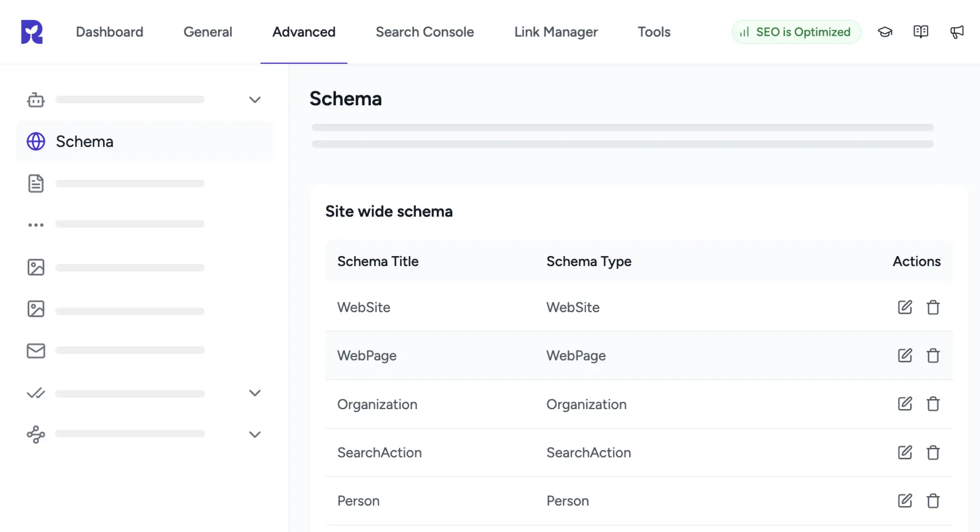Open the Search Console tab
The height and width of the screenshot is (532, 980).
tap(425, 32)
